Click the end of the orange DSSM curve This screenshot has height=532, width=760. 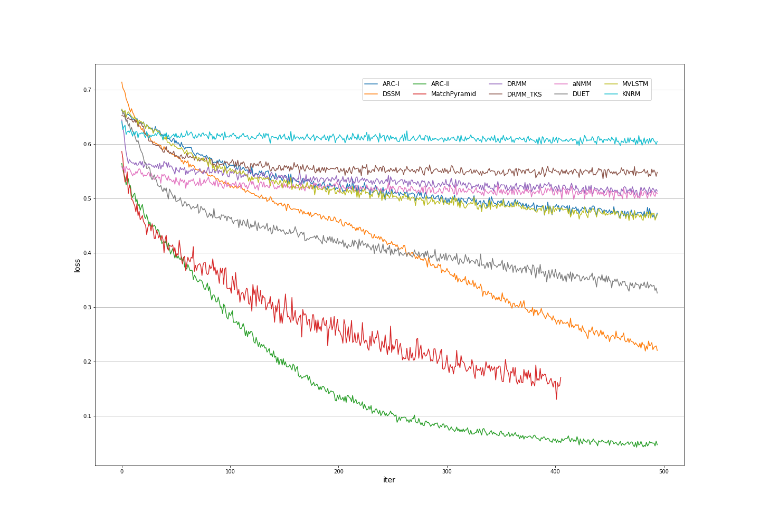tap(657, 350)
